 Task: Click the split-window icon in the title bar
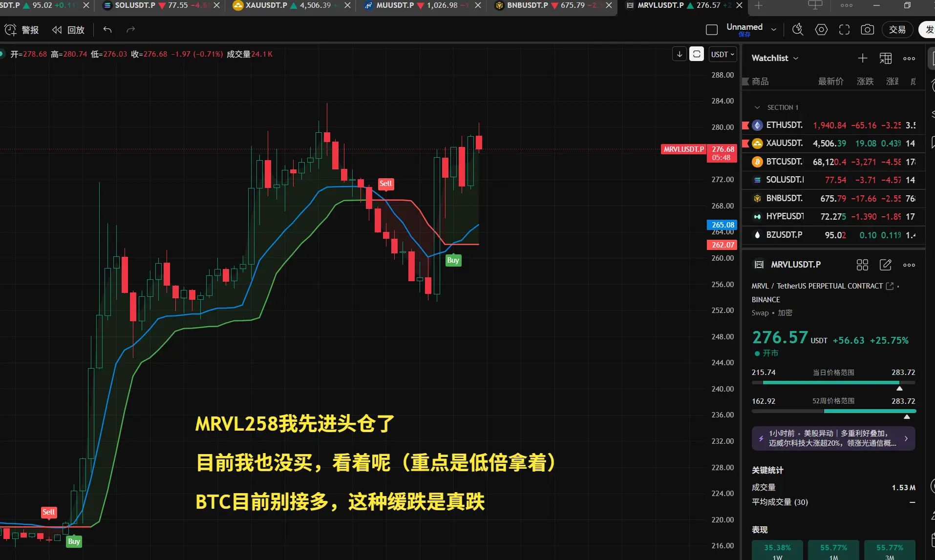[x=815, y=5]
